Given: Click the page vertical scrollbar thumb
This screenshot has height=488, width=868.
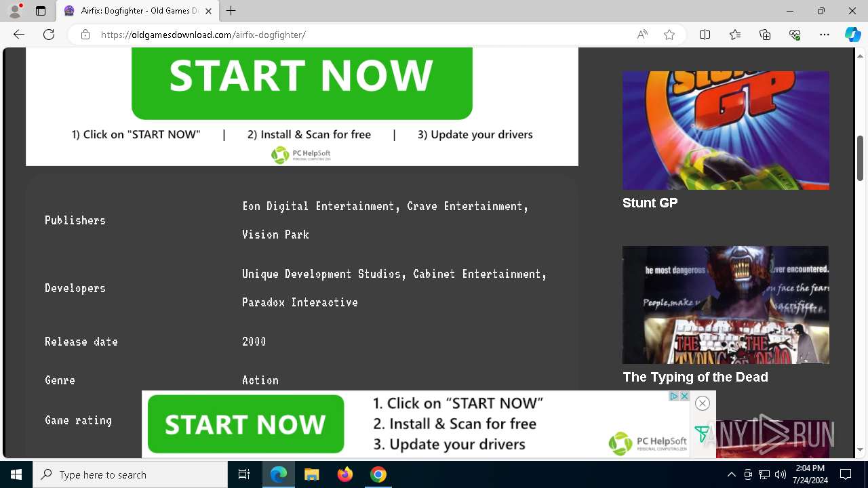Looking at the screenshot, I should click(860, 158).
